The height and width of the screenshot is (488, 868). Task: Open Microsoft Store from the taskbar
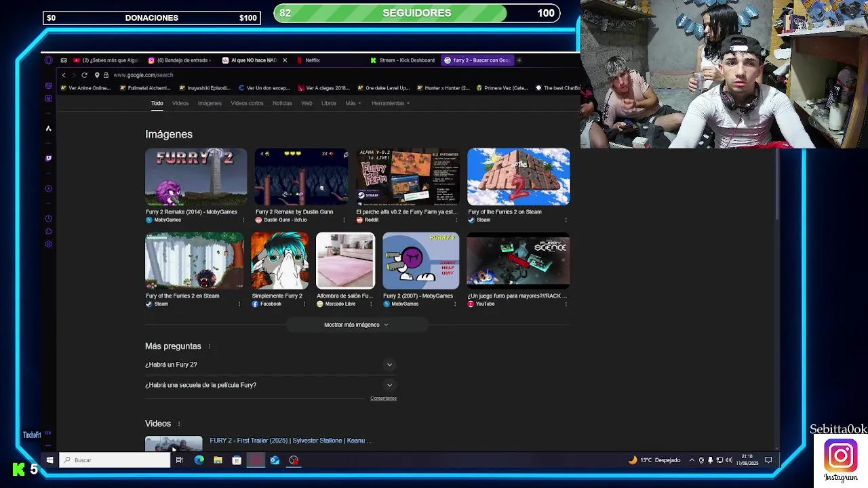(237, 460)
